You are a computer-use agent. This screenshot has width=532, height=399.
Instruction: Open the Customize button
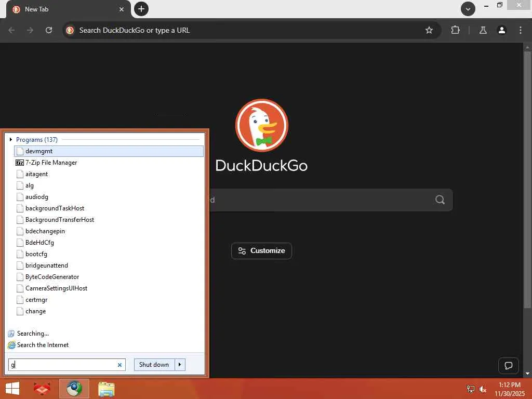click(x=262, y=251)
